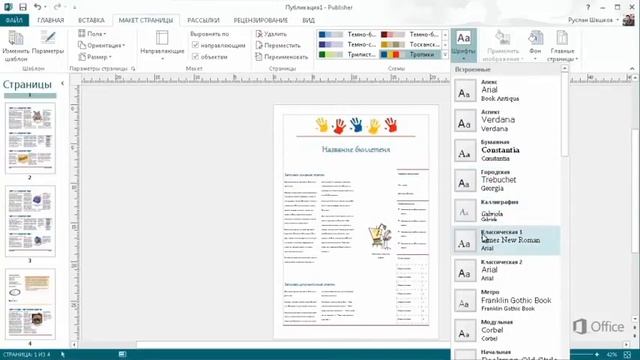Open page 3 thumbnail in Страницы pane
The width and height of the screenshot is (640, 360).
[30, 221]
